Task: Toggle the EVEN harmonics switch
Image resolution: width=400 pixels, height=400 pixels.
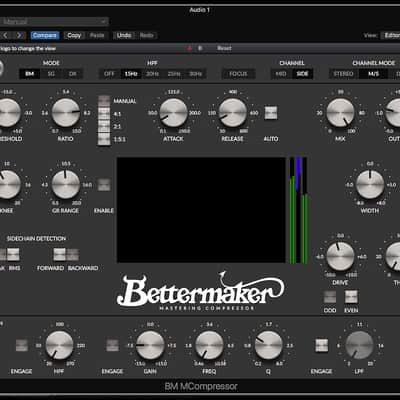Action: [351, 297]
